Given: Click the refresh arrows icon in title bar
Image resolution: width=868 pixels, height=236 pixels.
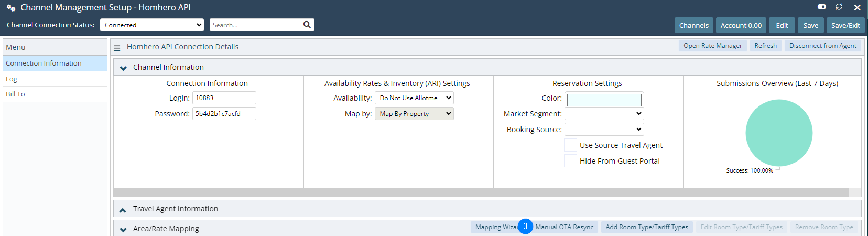Looking at the screenshot, I should tap(839, 7).
